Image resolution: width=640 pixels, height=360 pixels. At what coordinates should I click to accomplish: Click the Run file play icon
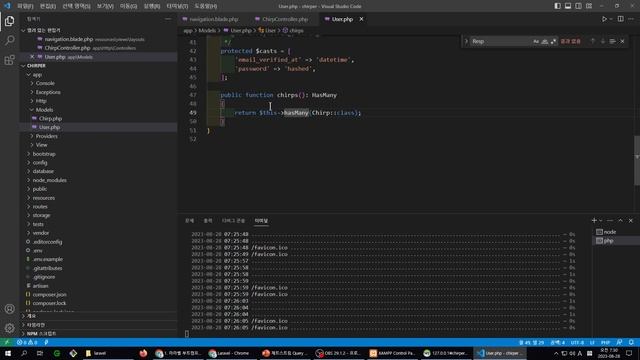(604, 19)
